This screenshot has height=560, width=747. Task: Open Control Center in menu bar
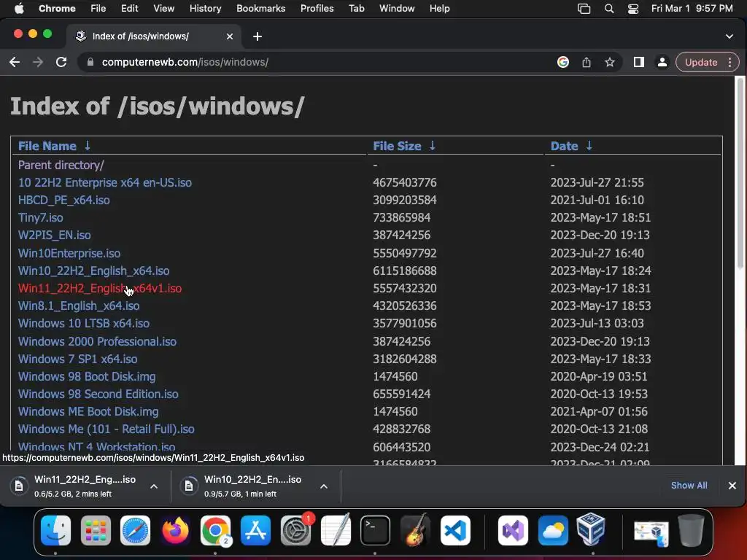tap(633, 9)
